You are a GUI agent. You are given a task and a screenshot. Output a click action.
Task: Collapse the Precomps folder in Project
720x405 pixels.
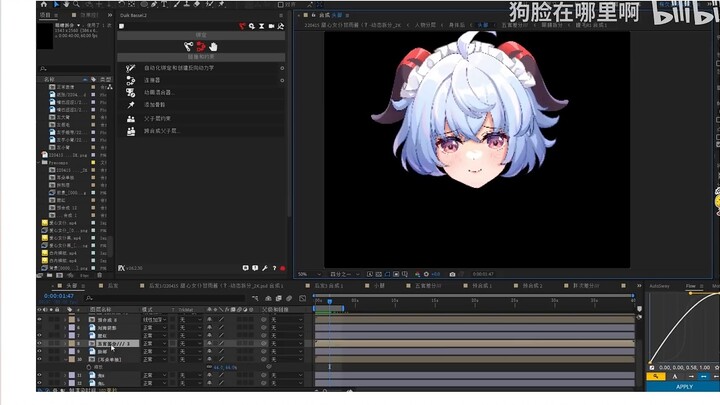point(39,163)
